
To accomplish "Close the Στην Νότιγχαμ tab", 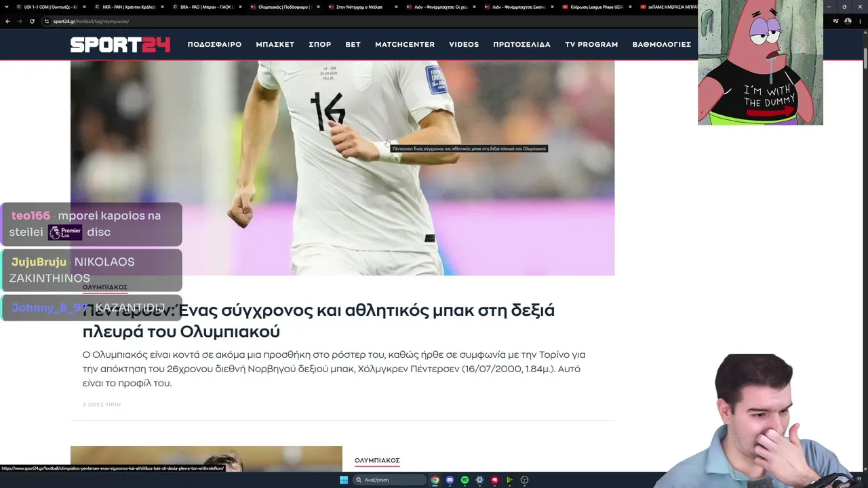I will pyautogui.click(x=396, y=7).
